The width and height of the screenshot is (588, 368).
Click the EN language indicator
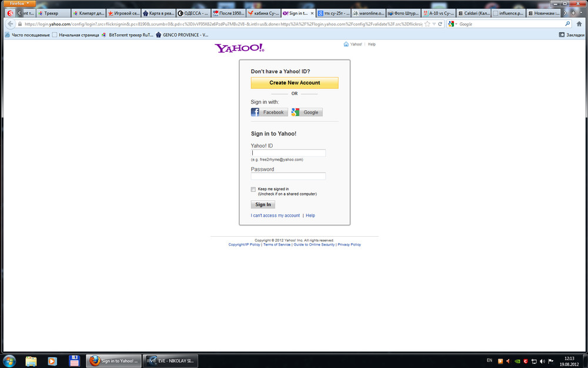[489, 360]
